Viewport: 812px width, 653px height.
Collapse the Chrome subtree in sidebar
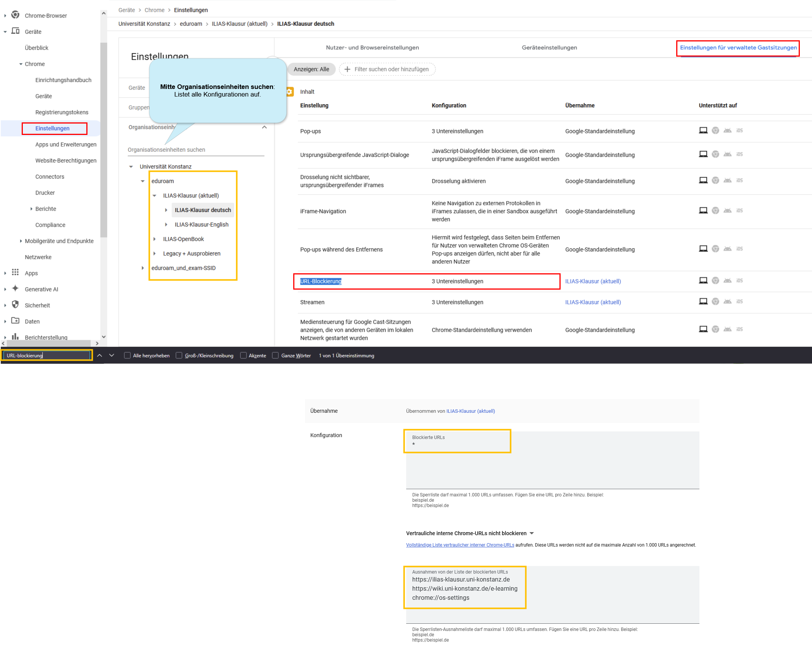(x=21, y=64)
